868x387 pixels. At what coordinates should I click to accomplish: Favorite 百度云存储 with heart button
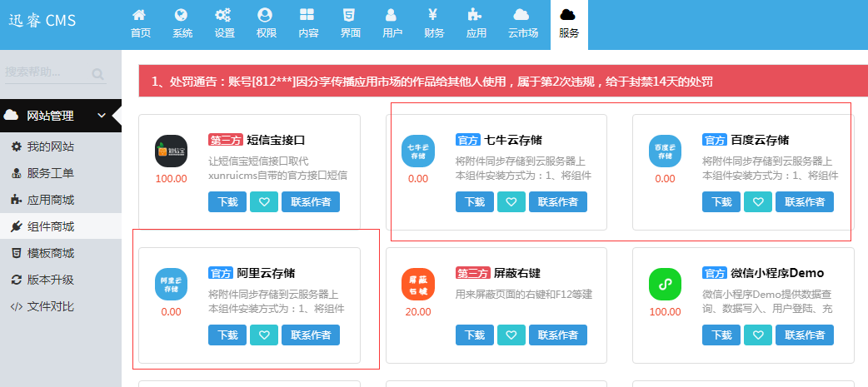tap(758, 201)
